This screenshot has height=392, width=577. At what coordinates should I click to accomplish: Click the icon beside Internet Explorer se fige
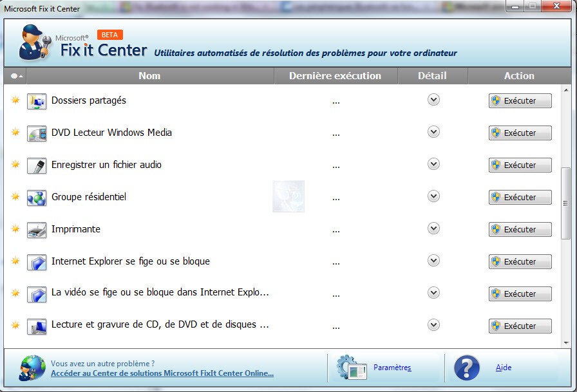(37, 262)
